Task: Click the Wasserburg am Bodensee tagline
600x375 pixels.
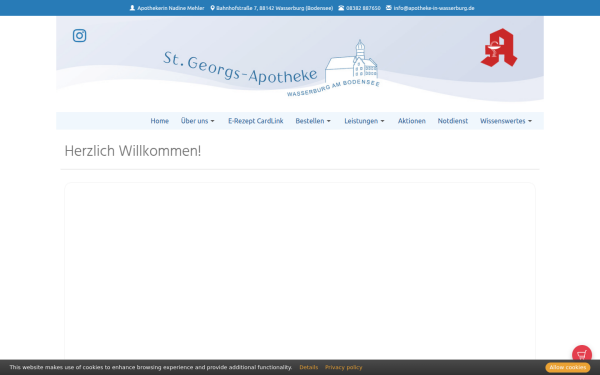Action: 333,88
